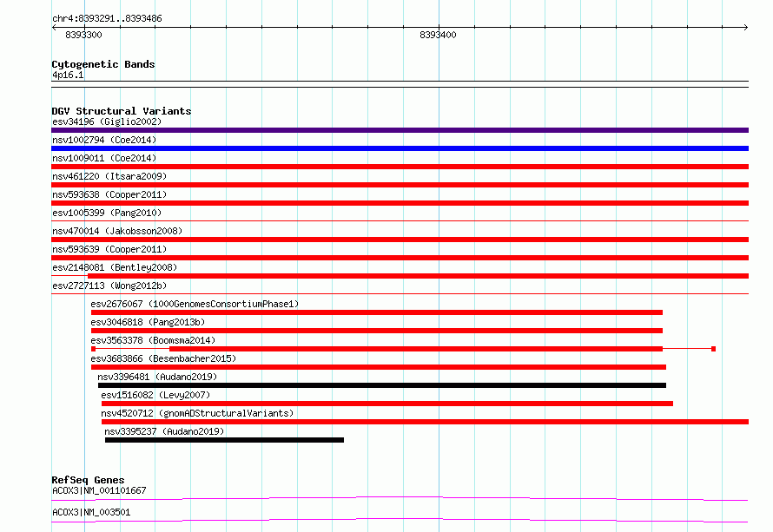Click the black nsv3396481 variant bar

[382, 385]
